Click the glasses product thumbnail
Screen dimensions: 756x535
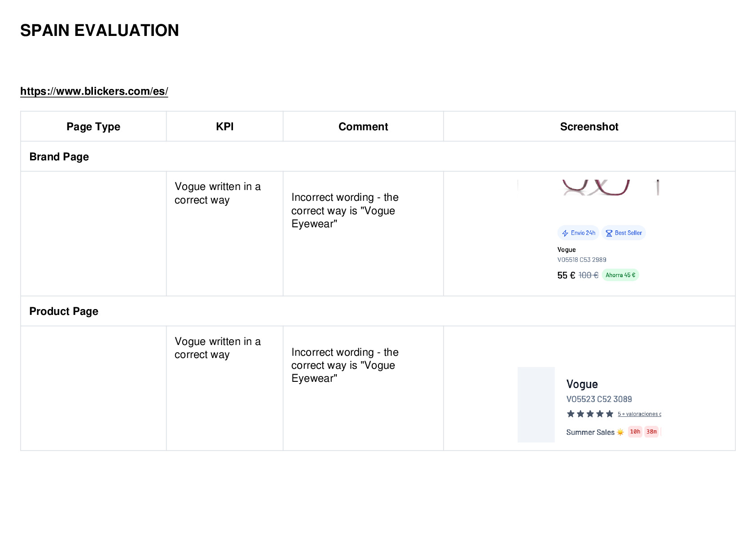[596, 187]
